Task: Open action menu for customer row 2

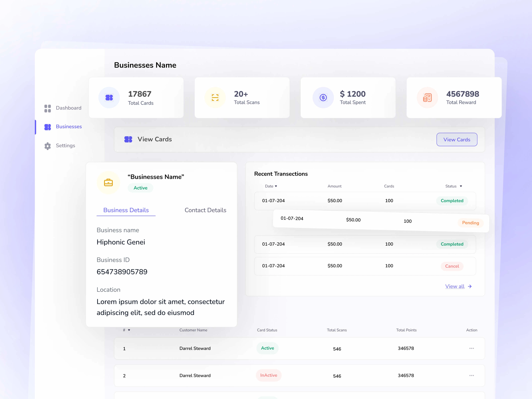Action: [472, 375]
